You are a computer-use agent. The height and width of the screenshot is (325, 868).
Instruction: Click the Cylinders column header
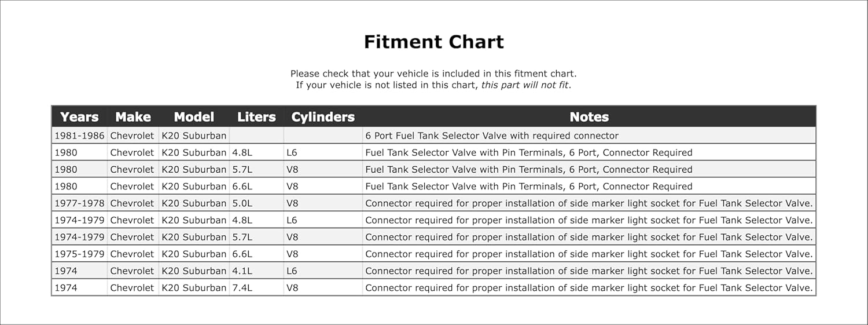coord(323,117)
